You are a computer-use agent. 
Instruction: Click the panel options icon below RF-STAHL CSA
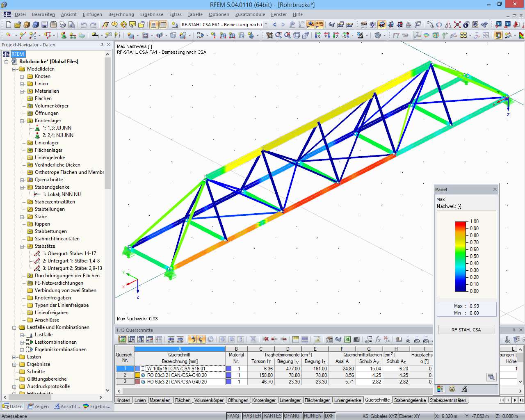[x=491, y=377]
